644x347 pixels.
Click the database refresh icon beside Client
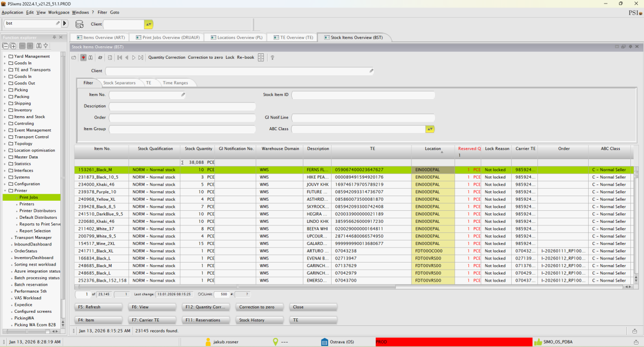(x=79, y=24)
